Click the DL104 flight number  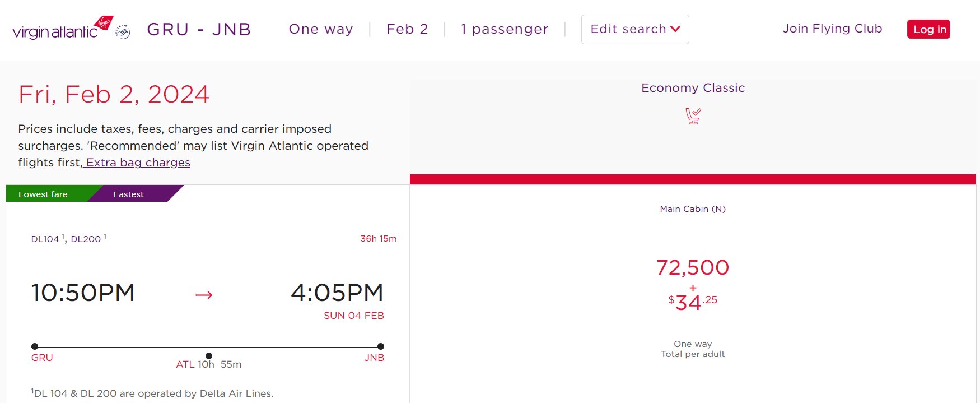45,239
